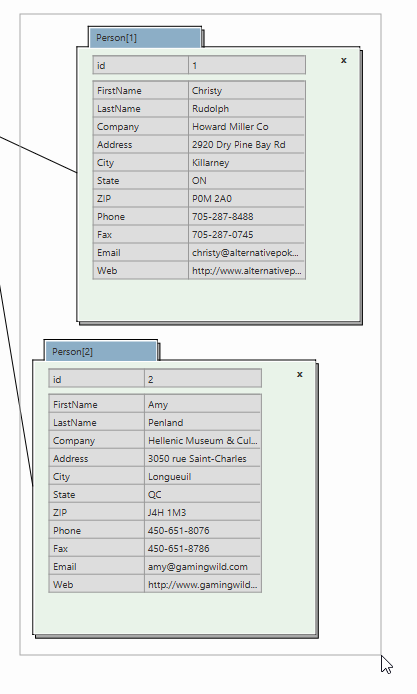The image size is (417, 694).
Task: Click the truncated christy@alternativepok email field
Action: (x=247, y=253)
